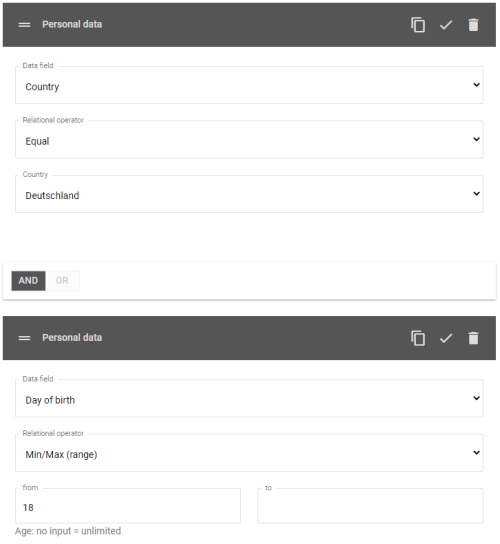Delete the Country condition block
This screenshot has width=500, height=544.
point(473,25)
